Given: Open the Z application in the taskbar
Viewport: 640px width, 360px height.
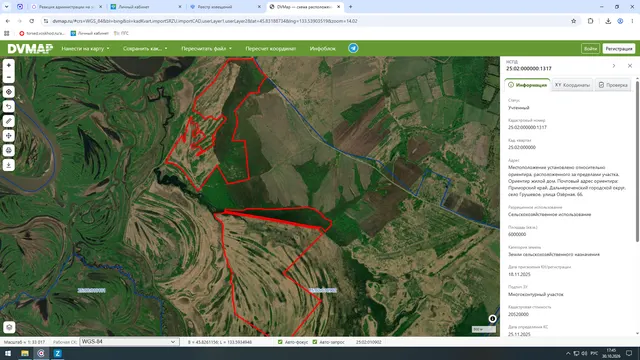Looking at the screenshot, I should coord(58,353).
